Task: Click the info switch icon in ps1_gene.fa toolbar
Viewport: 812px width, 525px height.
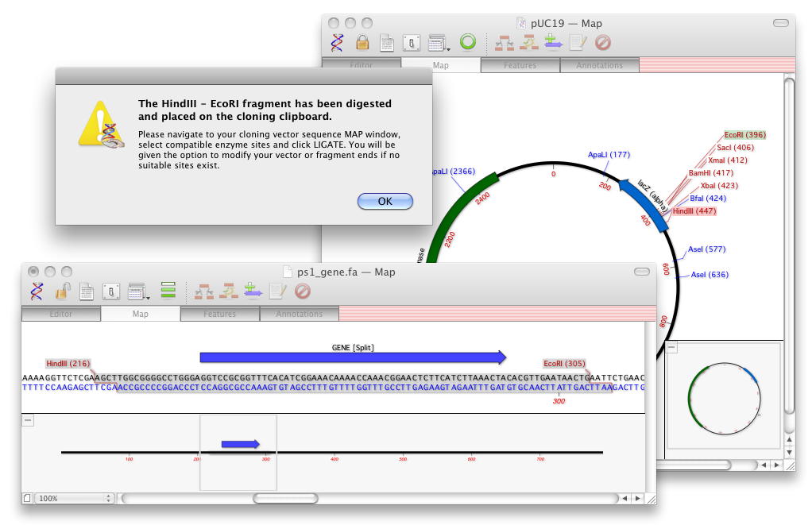Action: (x=111, y=291)
